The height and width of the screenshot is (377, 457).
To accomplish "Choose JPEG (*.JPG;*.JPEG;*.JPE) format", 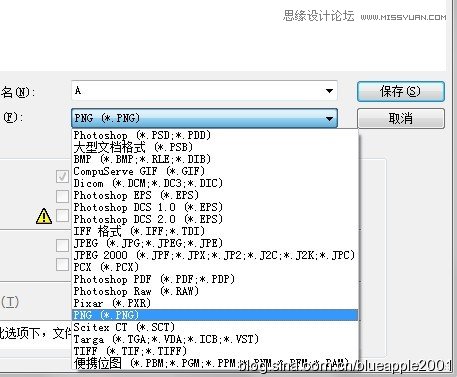I will [x=215, y=243].
